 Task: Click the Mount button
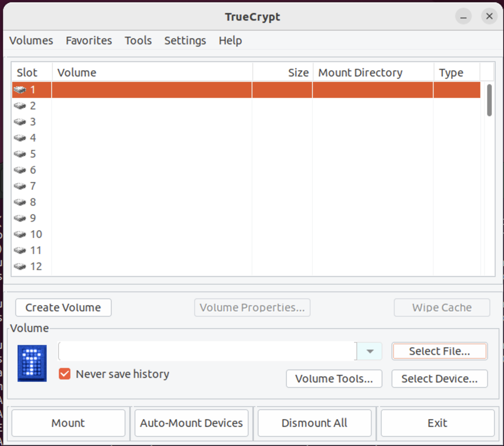click(68, 423)
